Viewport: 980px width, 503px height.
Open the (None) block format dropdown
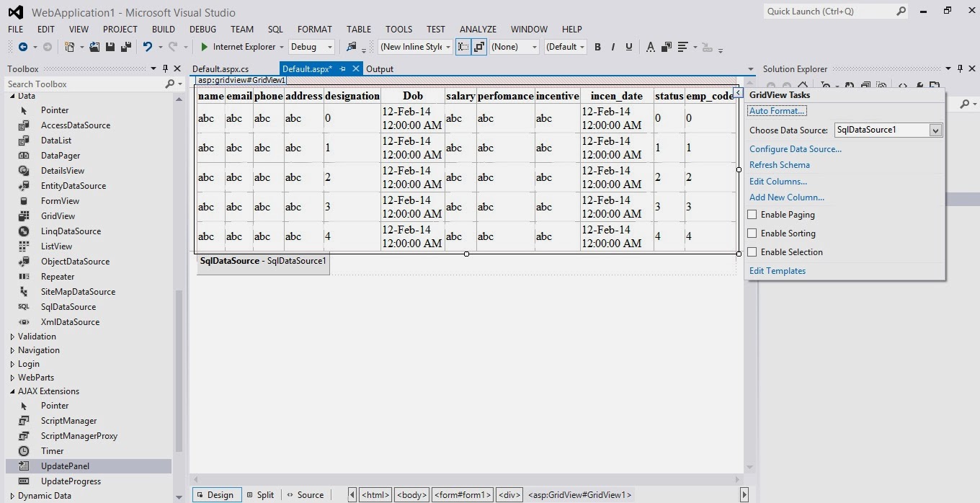click(534, 47)
